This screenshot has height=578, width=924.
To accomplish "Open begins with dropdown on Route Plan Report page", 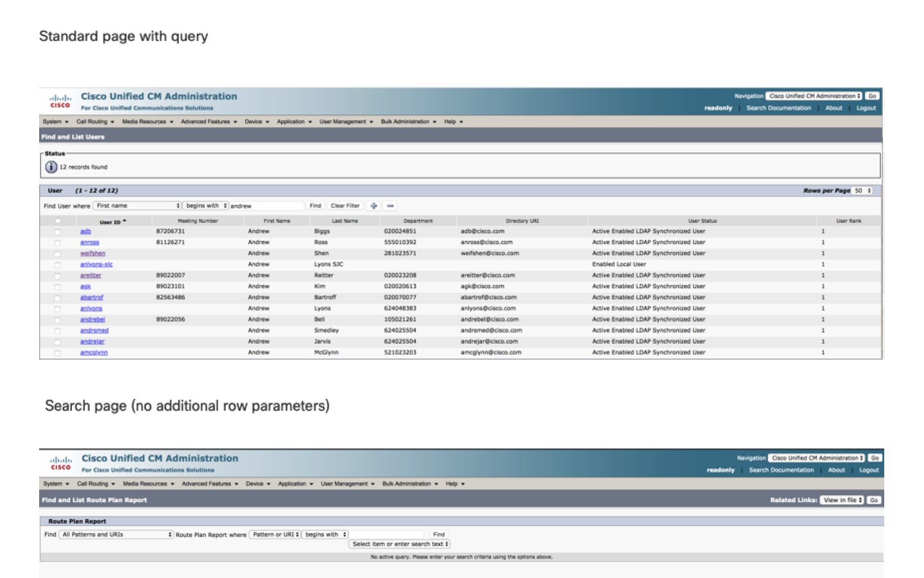I will click(x=325, y=534).
